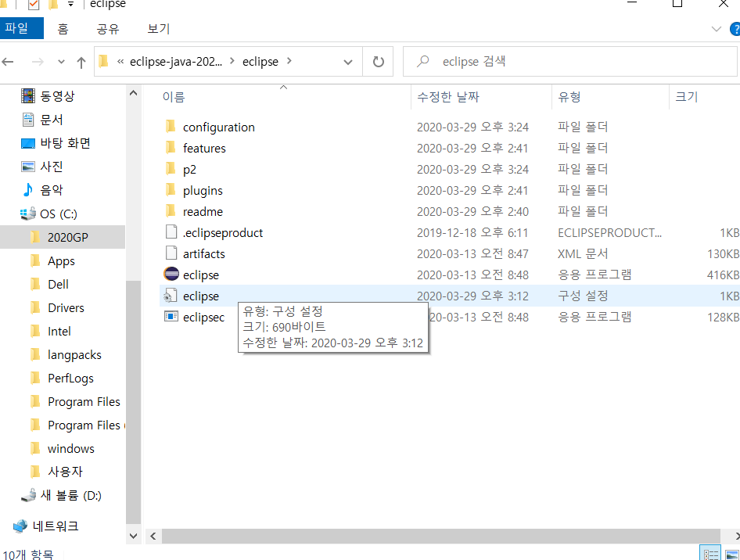Open the 음악 (Music) library

(42, 190)
